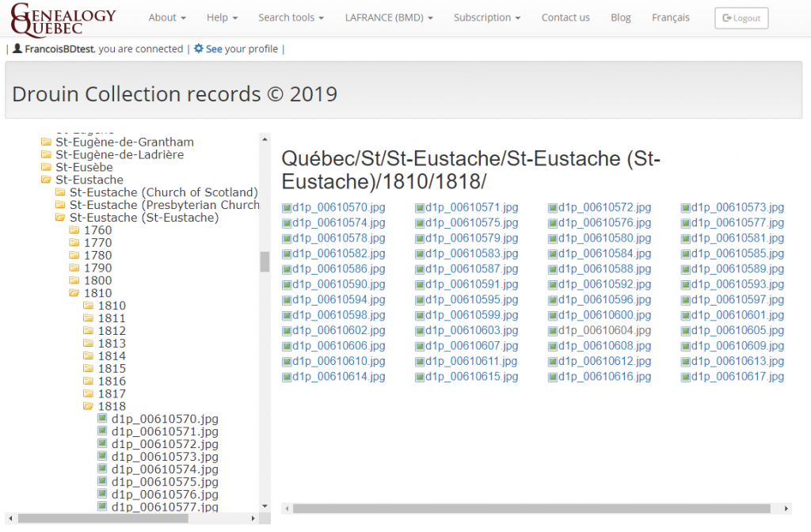Select d1p_00610575.jpg in the tree
Image resolution: width=811 pixels, height=532 pixels.
(165, 481)
